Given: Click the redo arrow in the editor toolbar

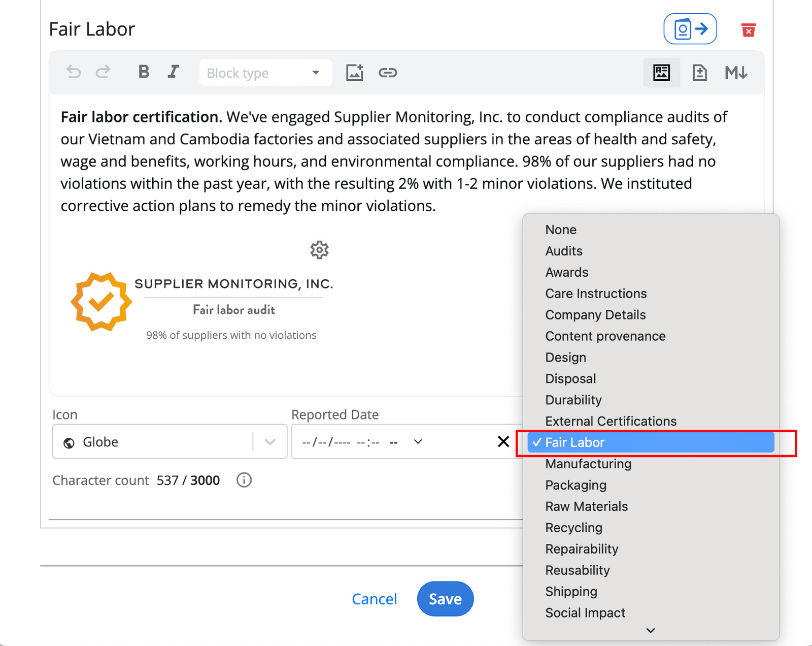Looking at the screenshot, I should point(103,72).
